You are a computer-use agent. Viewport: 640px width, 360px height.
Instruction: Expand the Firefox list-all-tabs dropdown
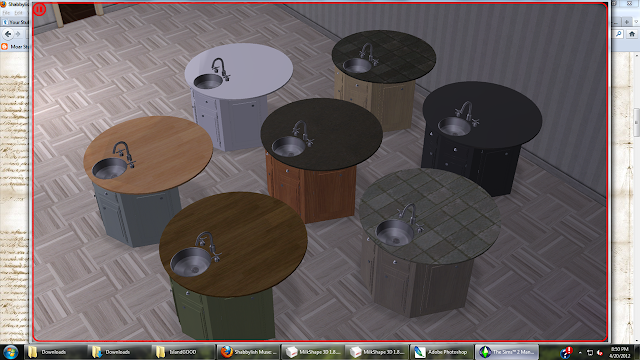click(x=636, y=22)
